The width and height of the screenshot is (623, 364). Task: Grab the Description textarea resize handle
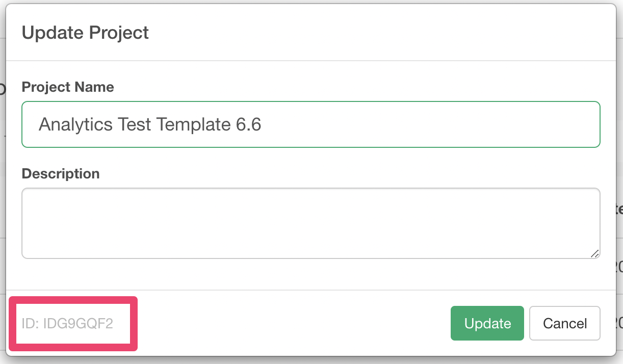594,253
